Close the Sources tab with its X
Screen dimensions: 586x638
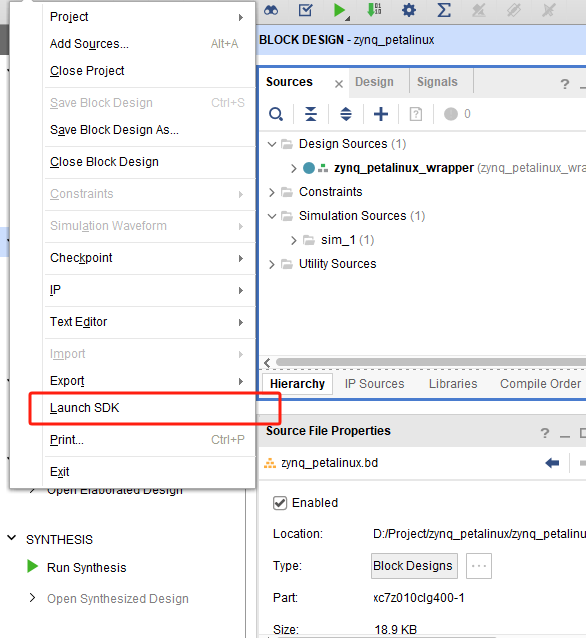tap(339, 84)
